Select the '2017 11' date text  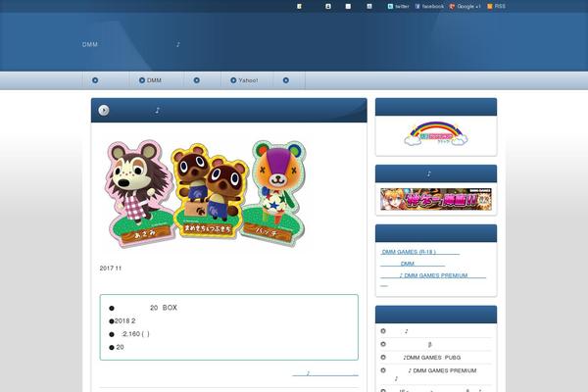coord(111,269)
